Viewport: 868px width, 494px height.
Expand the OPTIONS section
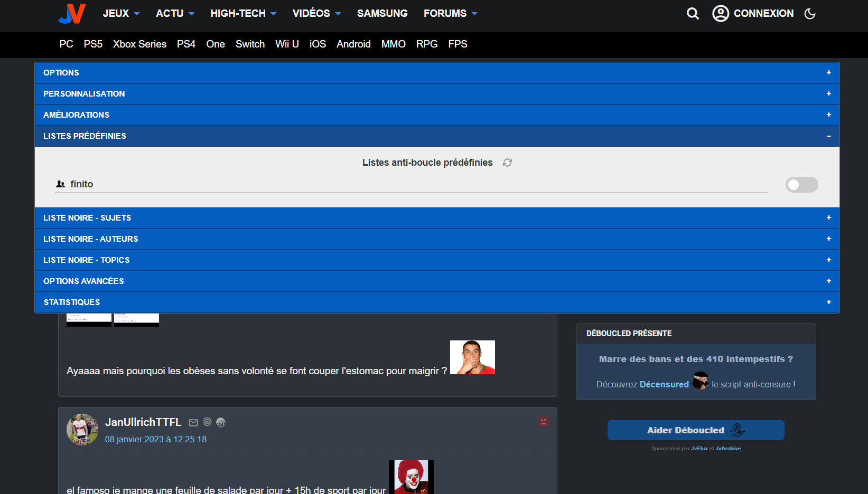coord(437,73)
